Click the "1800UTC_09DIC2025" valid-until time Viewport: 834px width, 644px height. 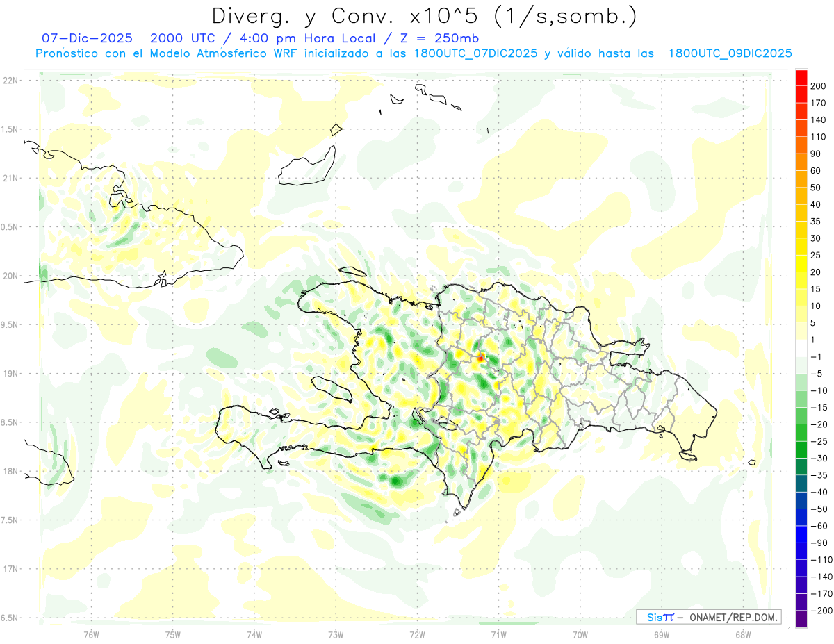(x=730, y=53)
